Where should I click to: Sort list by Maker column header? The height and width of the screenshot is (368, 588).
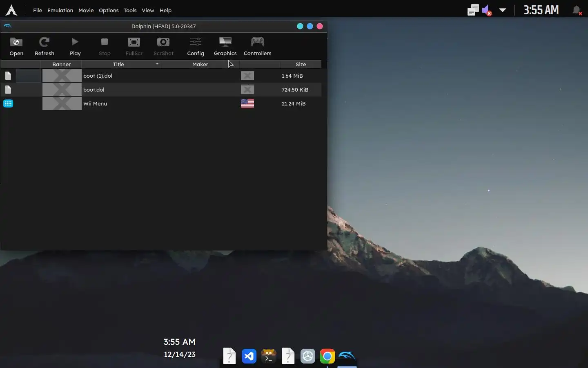coord(200,64)
